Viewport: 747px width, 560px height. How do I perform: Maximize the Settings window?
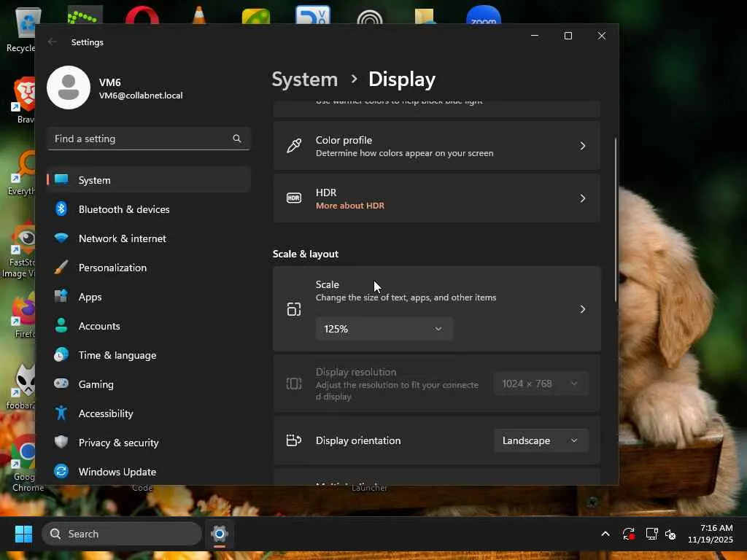click(x=568, y=36)
